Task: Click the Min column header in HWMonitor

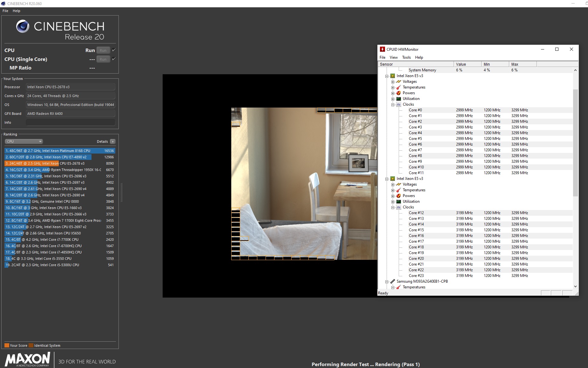Action: pyautogui.click(x=495, y=64)
